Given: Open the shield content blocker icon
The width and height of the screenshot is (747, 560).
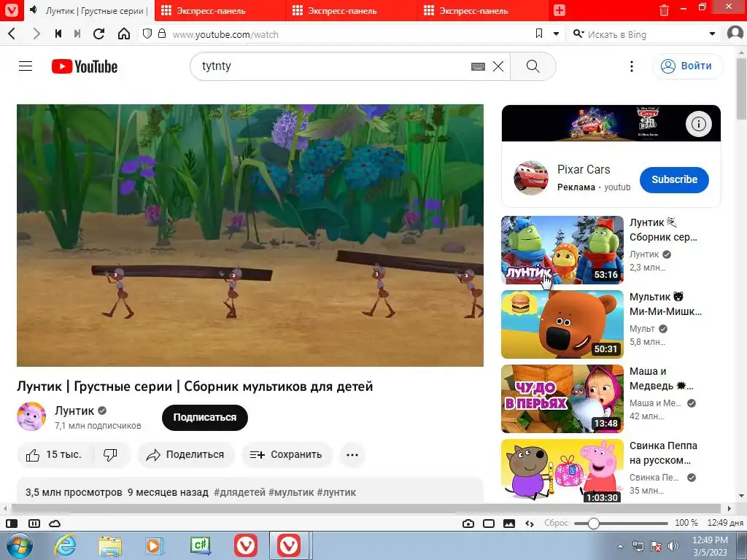Looking at the screenshot, I should tap(147, 34).
